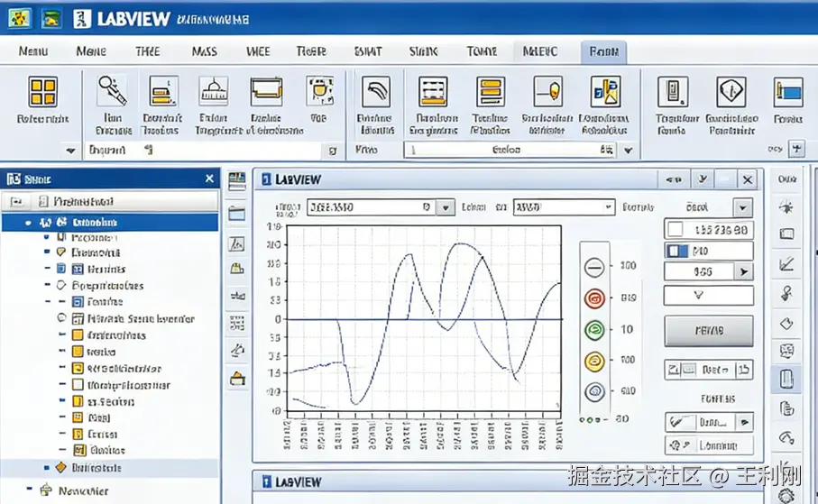Select the magnifier probe tool in ribbon
Screen dimensions: 818x504
(x=112, y=91)
